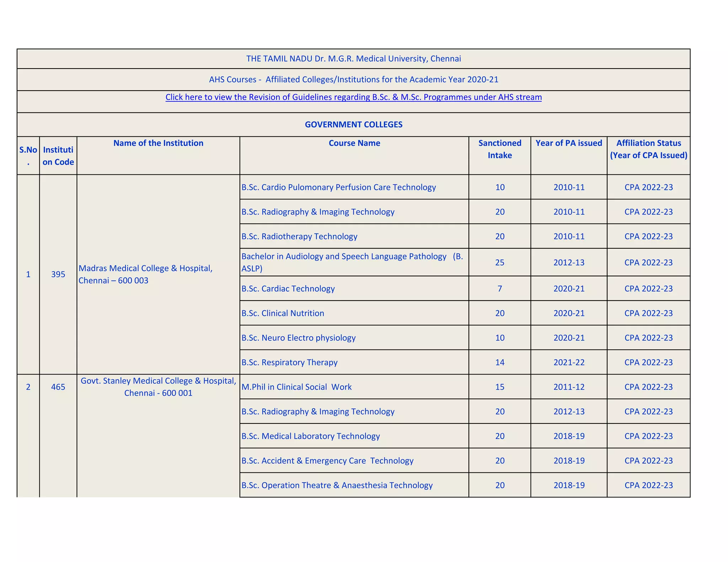
Task: Select M.Phil in Clinical Social Work
Action: pyautogui.click(x=296, y=387)
